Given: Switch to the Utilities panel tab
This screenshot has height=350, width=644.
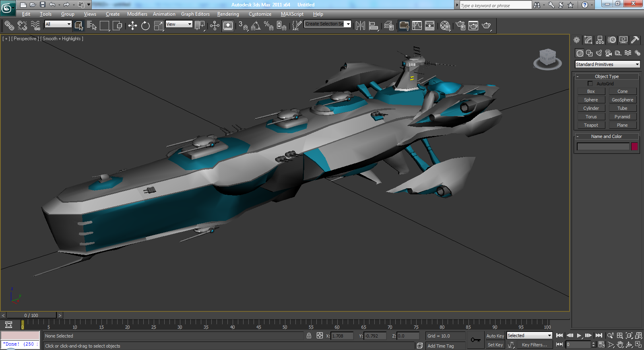Looking at the screenshot, I should [635, 40].
